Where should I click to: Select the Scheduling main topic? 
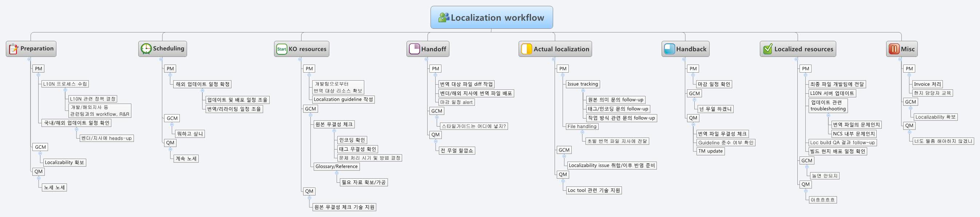click(162, 49)
